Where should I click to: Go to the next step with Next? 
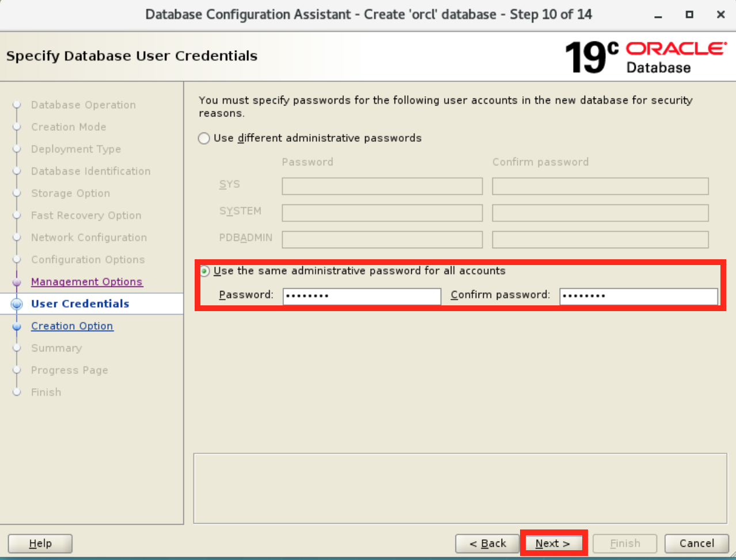point(553,543)
